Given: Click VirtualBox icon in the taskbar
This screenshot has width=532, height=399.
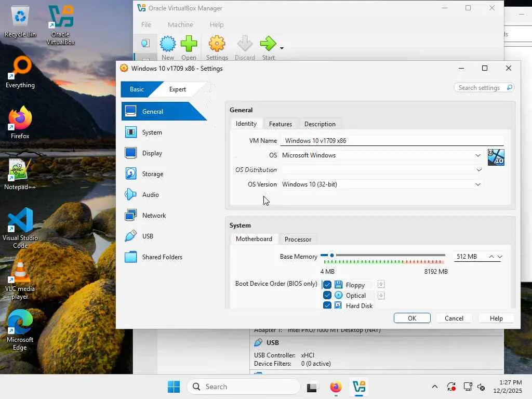Looking at the screenshot, I should (359, 387).
